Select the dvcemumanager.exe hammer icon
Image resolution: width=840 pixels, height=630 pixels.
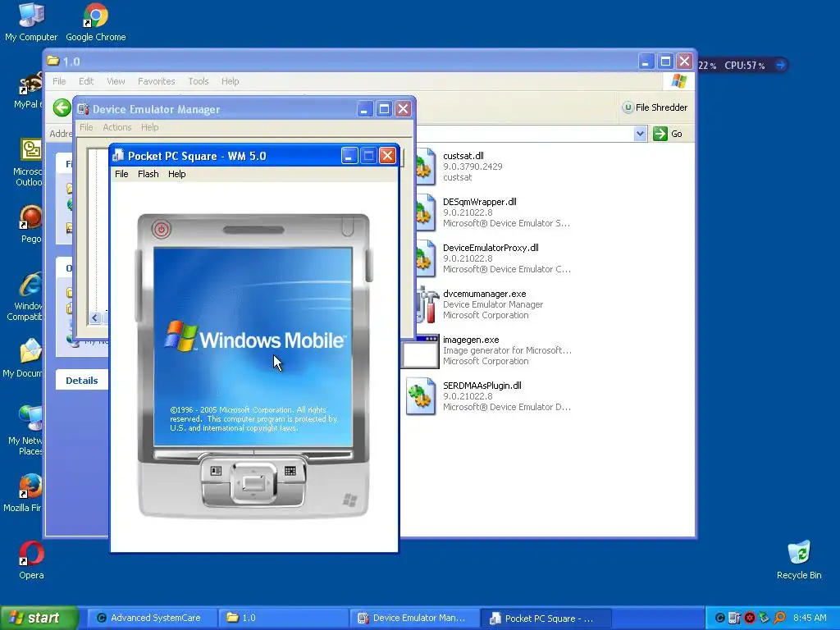pyautogui.click(x=427, y=305)
